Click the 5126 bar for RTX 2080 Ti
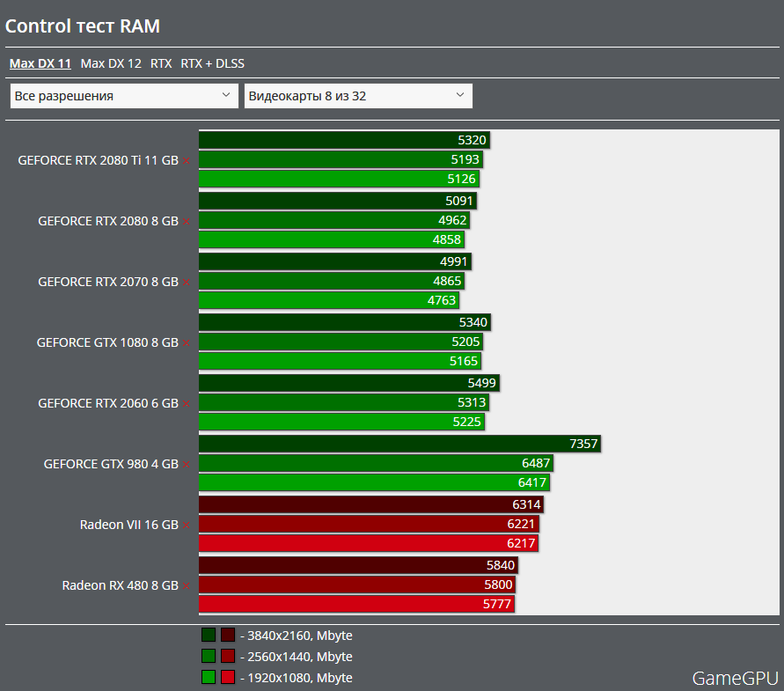The width and height of the screenshot is (784, 691). pyautogui.click(x=339, y=179)
